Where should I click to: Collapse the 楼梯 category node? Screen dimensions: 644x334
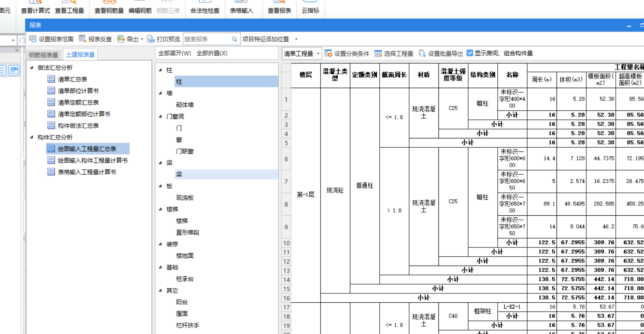click(x=160, y=209)
